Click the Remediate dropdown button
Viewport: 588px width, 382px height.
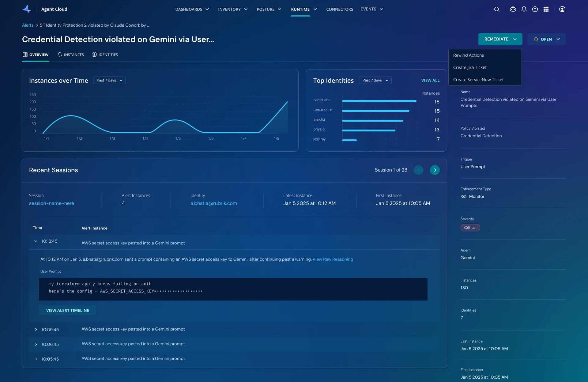tap(500, 39)
